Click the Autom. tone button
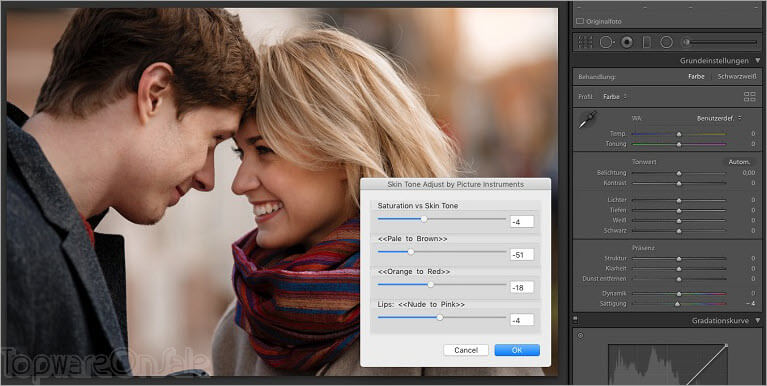Viewport: 767px width, 386px height. tap(739, 162)
